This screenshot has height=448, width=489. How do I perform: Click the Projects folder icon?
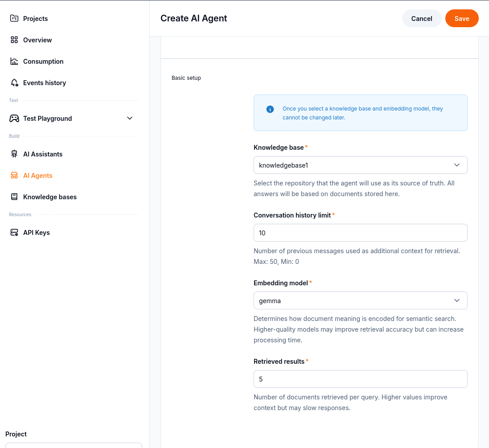(14, 18)
